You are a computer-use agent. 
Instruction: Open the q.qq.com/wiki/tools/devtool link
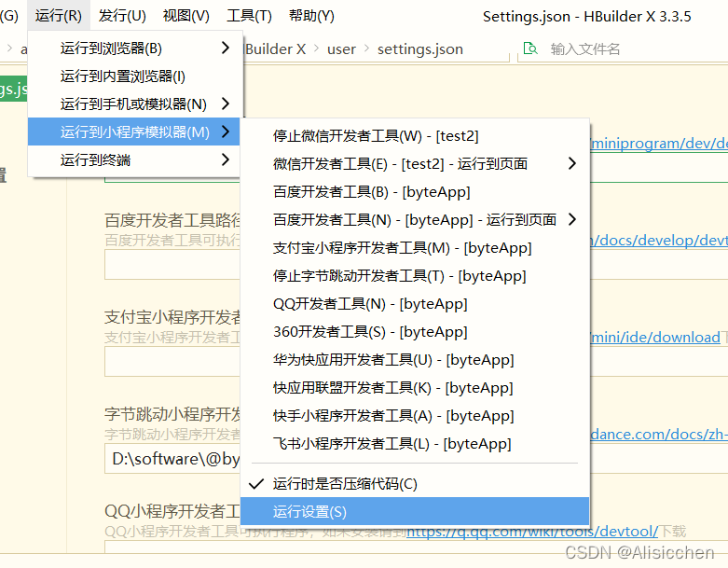click(532, 531)
